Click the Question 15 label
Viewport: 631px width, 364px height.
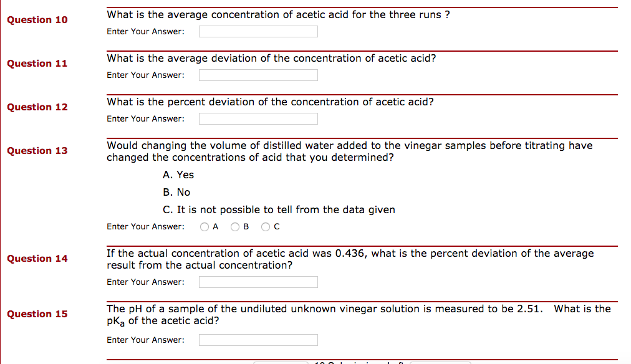37,314
